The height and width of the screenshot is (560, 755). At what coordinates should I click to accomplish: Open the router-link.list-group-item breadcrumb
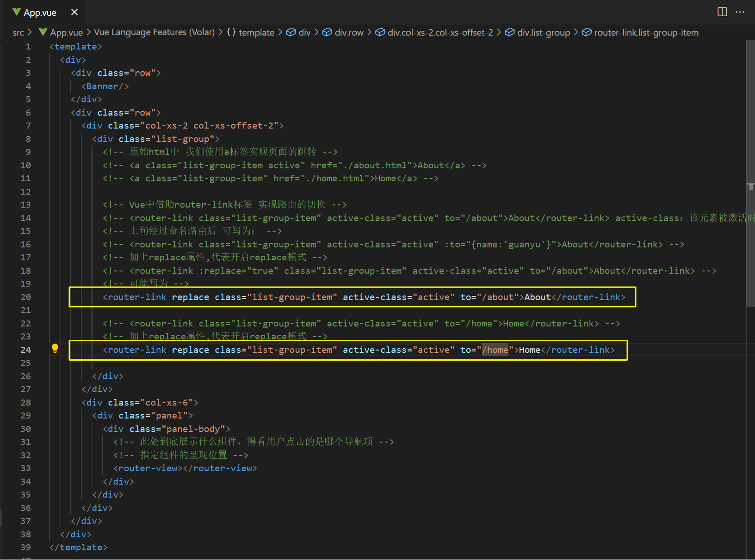(646, 32)
